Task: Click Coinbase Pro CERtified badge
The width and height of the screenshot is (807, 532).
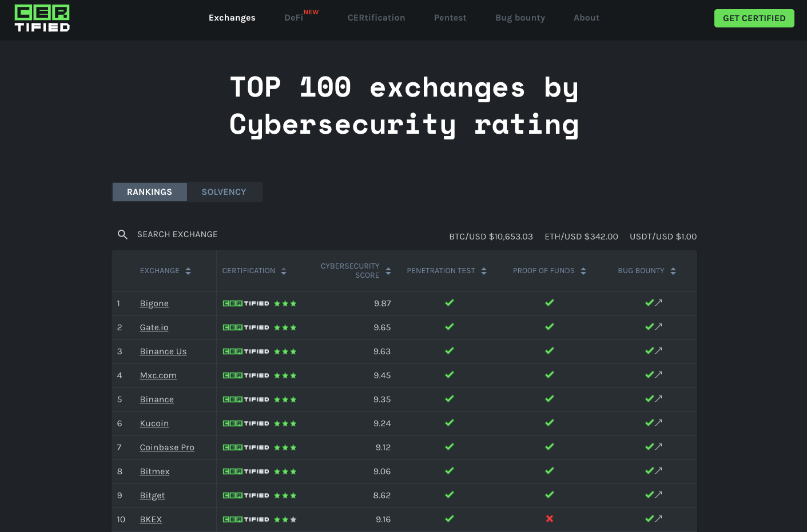Action: [x=260, y=447]
